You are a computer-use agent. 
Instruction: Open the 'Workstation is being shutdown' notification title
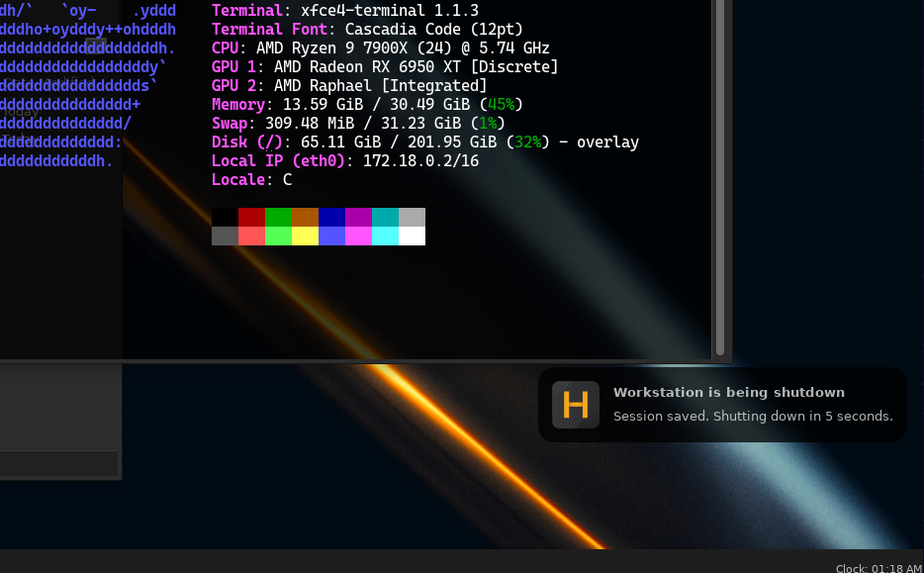(x=729, y=393)
